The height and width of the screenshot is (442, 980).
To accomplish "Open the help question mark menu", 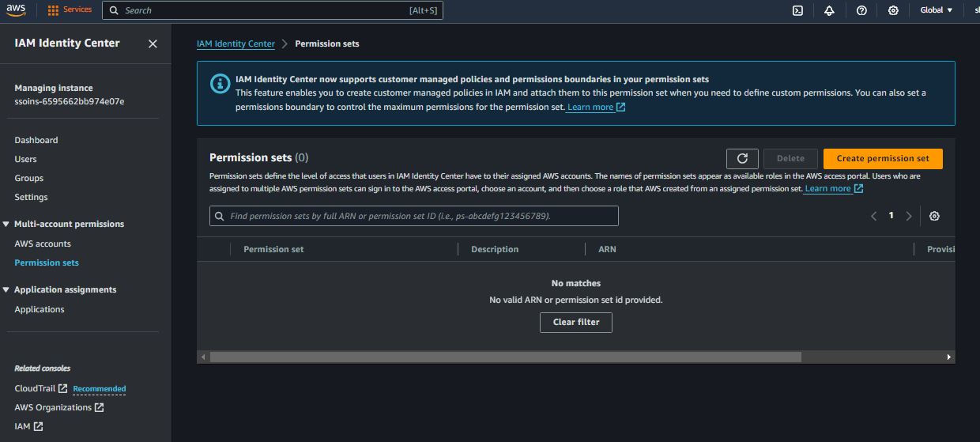I will click(861, 10).
